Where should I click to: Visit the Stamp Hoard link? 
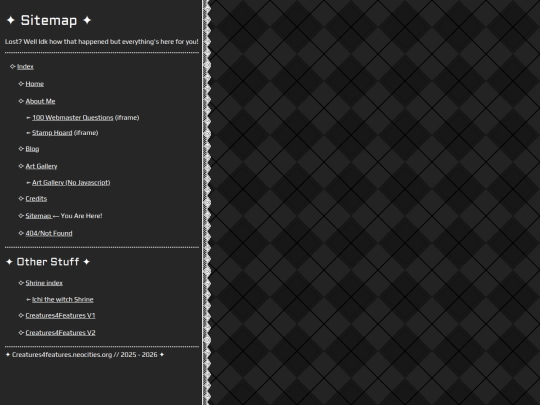(52, 133)
